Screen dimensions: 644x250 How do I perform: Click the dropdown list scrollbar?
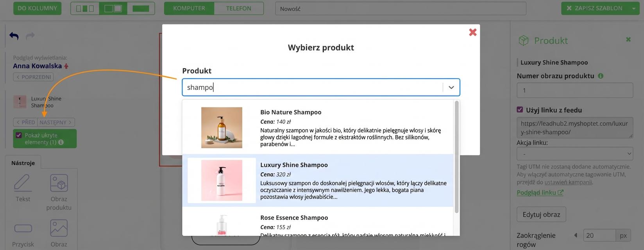456,157
